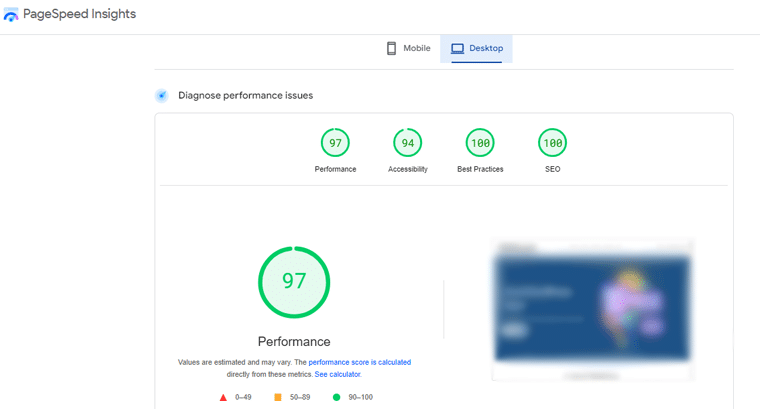Jump to the SEO 100 score gauge
Screen dimensions: 760x409
(x=553, y=143)
